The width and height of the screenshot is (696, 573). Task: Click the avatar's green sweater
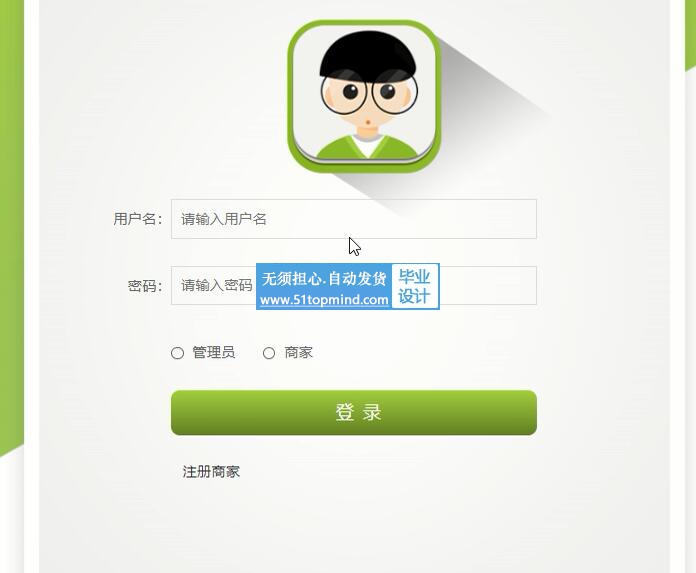click(367, 147)
